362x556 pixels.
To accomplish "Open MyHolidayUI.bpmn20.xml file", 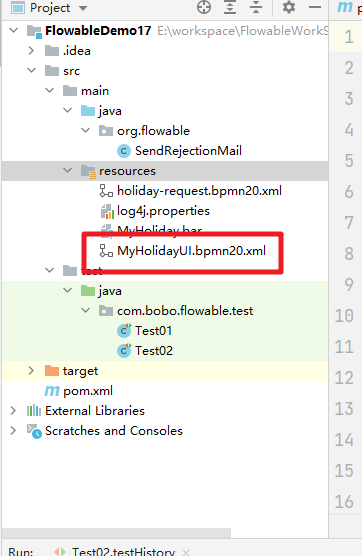I will coord(191,251).
